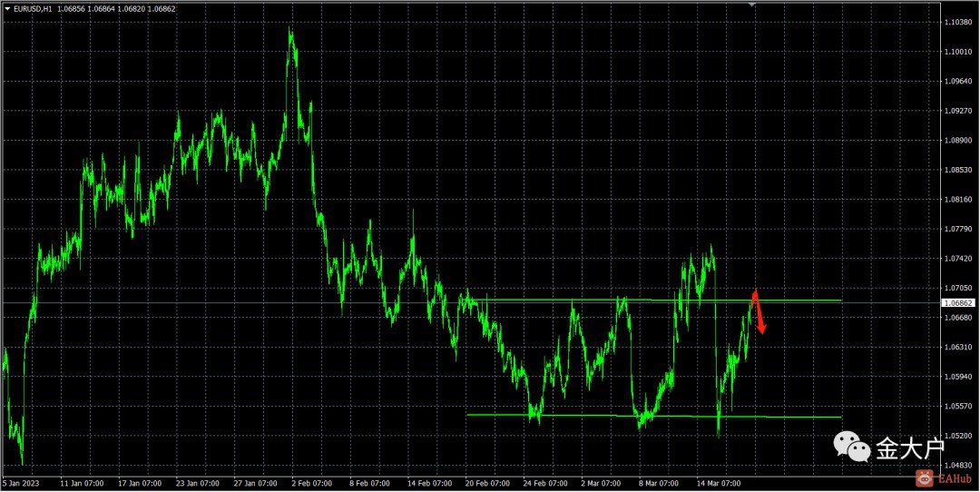
Task: Click the 1.06310 price axis label
Action: click(957, 348)
